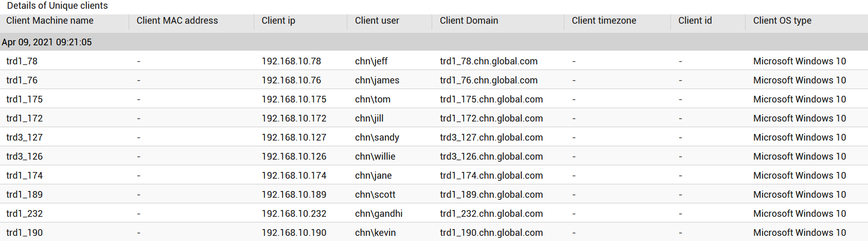The image size is (868, 241).
Task: Click Microsoft Windows 10 in trd1_76 row
Action: [x=800, y=80]
